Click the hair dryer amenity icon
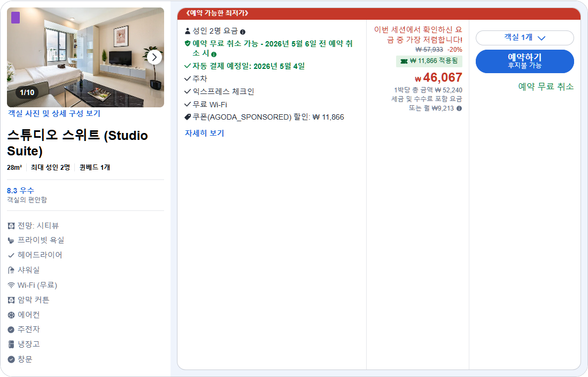This screenshot has height=377, width=588. 9,255
